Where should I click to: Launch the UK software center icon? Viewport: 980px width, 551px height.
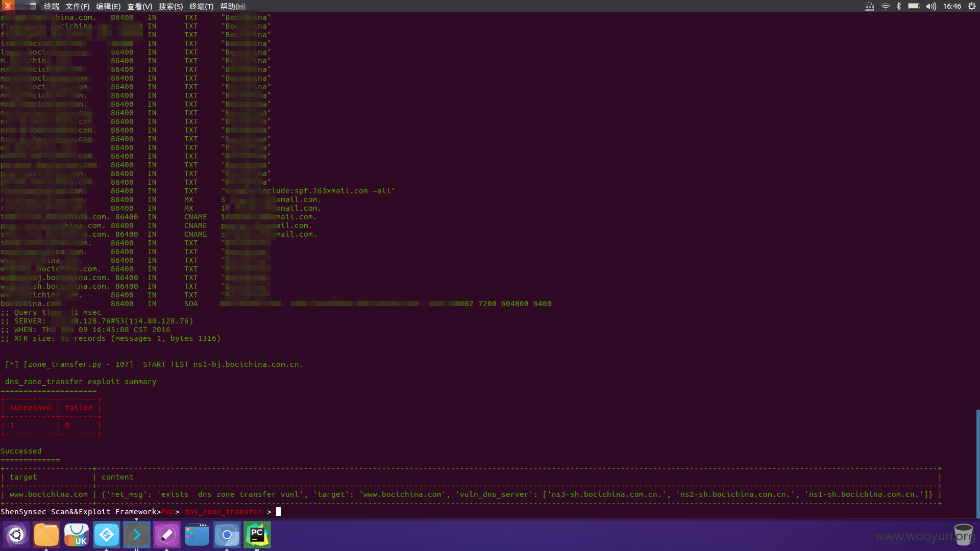[77, 535]
